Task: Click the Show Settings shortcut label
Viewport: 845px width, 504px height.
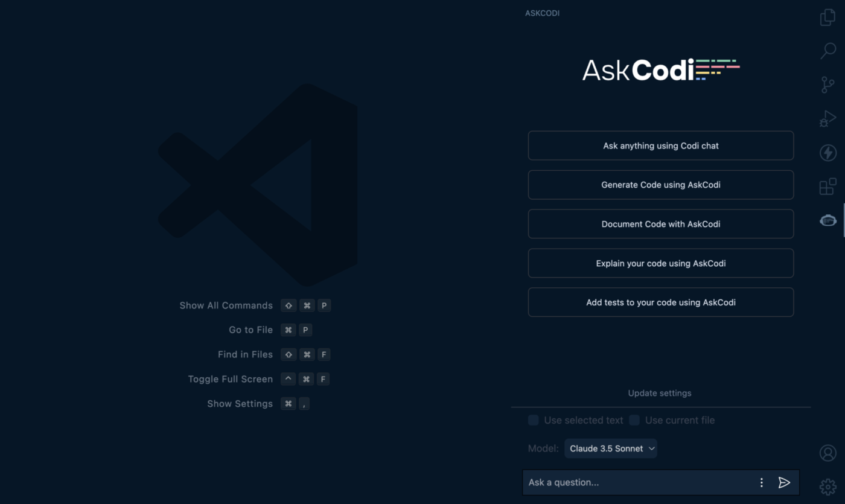Action: pyautogui.click(x=240, y=404)
